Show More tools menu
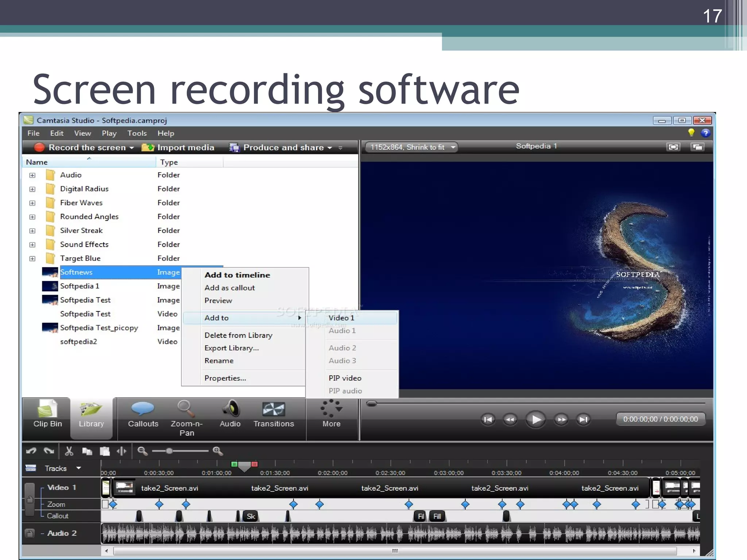This screenshot has height=560, width=747. point(332,414)
